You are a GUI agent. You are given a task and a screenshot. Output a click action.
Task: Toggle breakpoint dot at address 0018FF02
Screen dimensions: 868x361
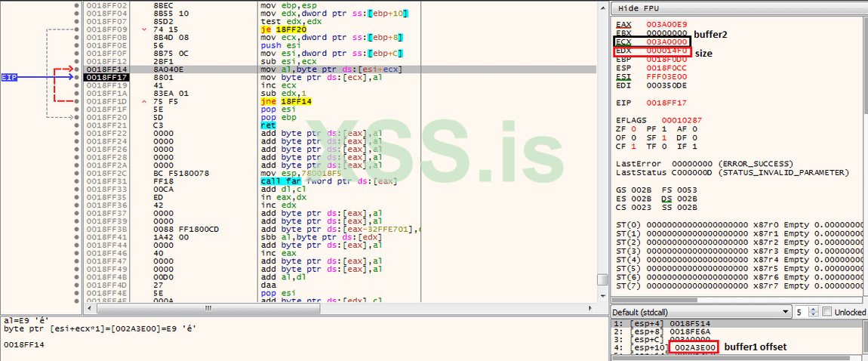pos(77,5)
